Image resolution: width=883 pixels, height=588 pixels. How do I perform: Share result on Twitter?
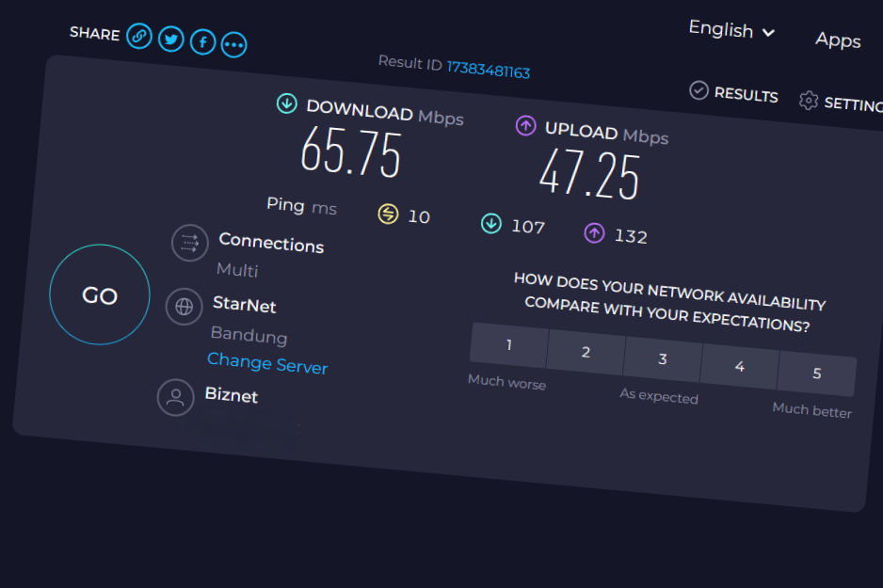[170, 39]
